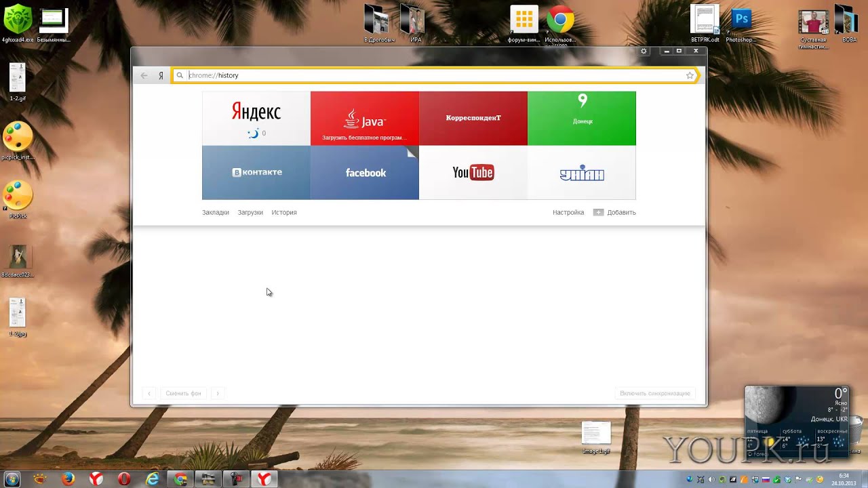Click next background arrow
868x488 pixels.
[x=218, y=393]
